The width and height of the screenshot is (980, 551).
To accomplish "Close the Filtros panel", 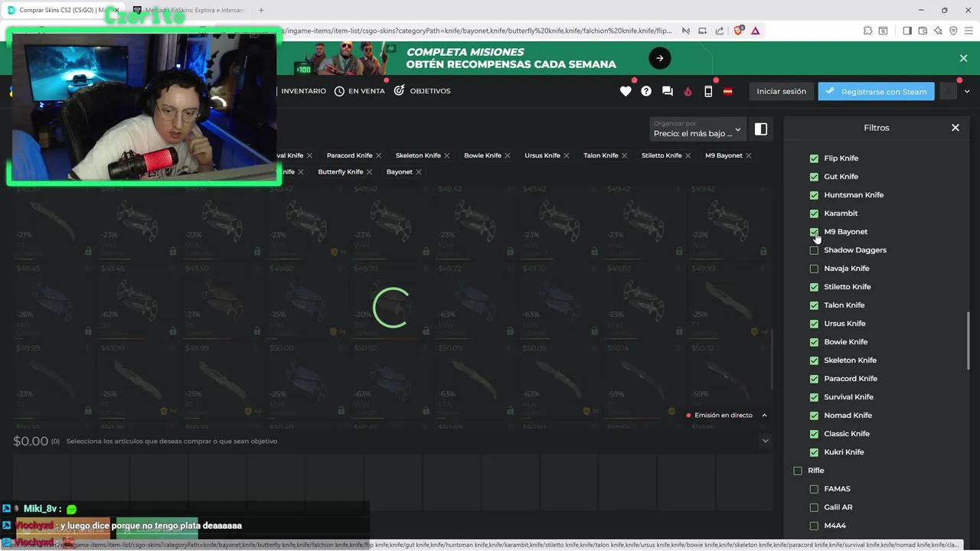I will pyautogui.click(x=955, y=128).
